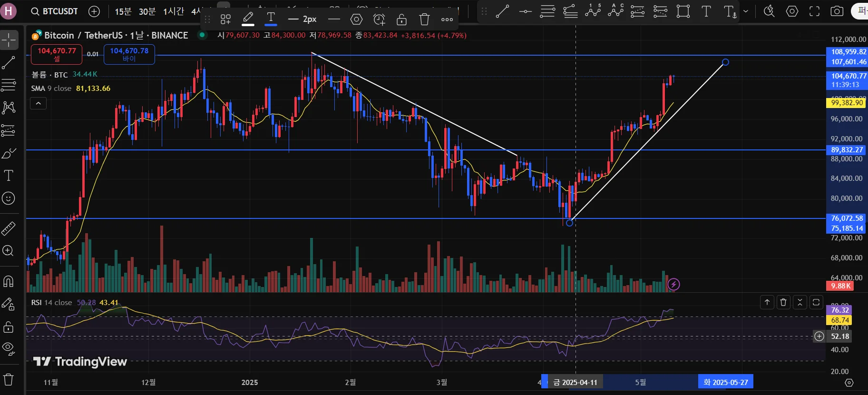This screenshot has height=395, width=868.
Task: Toggle stay in drawing mode
Action: tap(9, 304)
